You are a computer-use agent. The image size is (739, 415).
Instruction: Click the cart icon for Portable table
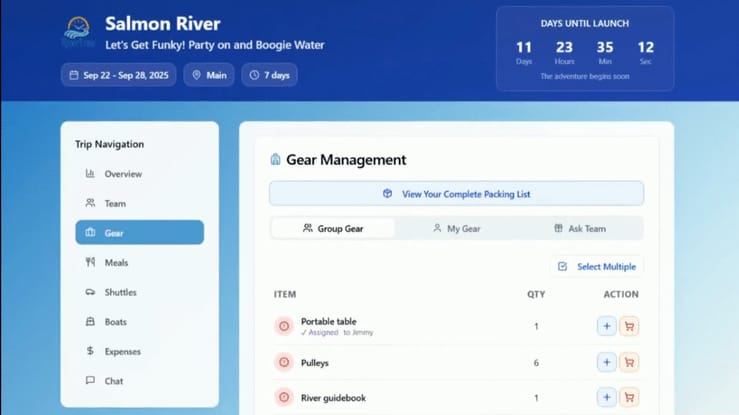click(629, 326)
